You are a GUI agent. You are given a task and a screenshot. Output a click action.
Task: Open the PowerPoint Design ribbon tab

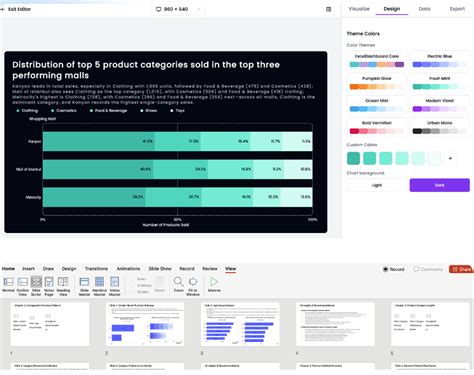coord(69,269)
